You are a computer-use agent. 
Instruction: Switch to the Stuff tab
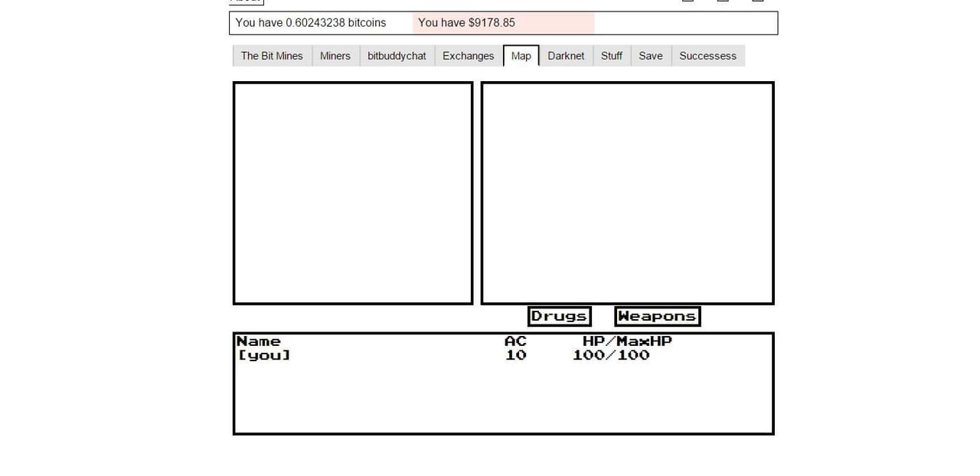[612, 56]
